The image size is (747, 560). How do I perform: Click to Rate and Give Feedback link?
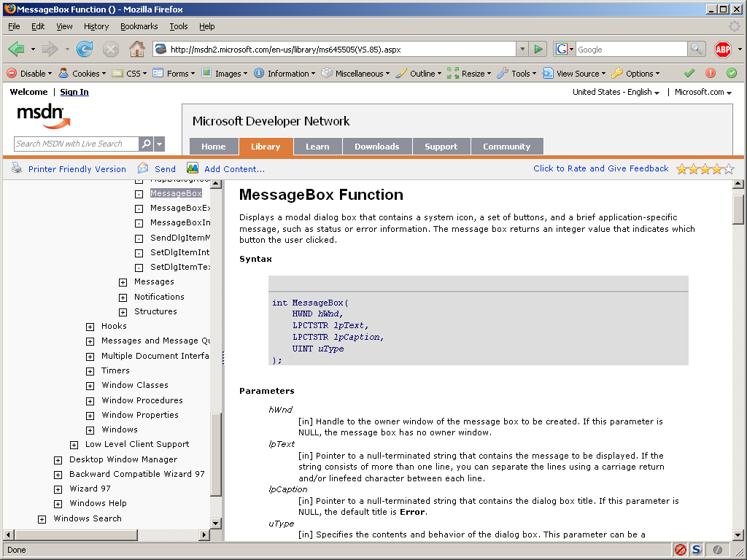pos(601,168)
